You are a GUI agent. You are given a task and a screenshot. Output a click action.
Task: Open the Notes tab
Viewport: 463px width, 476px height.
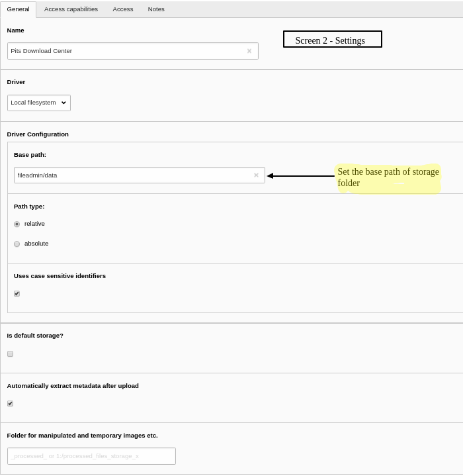tap(156, 9)
